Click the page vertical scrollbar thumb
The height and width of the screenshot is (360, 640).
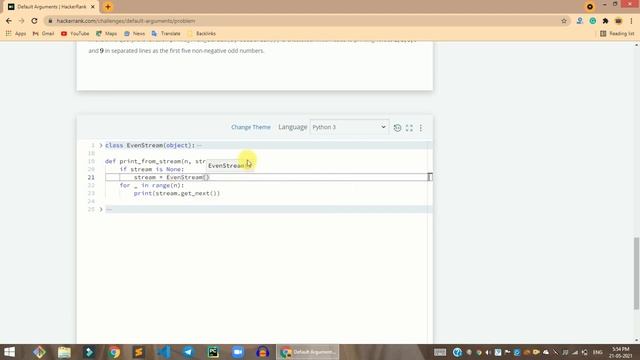tap(636, 273)
